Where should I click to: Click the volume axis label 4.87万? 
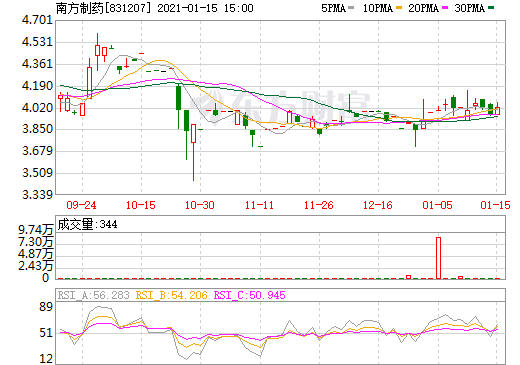pos(36,254)
